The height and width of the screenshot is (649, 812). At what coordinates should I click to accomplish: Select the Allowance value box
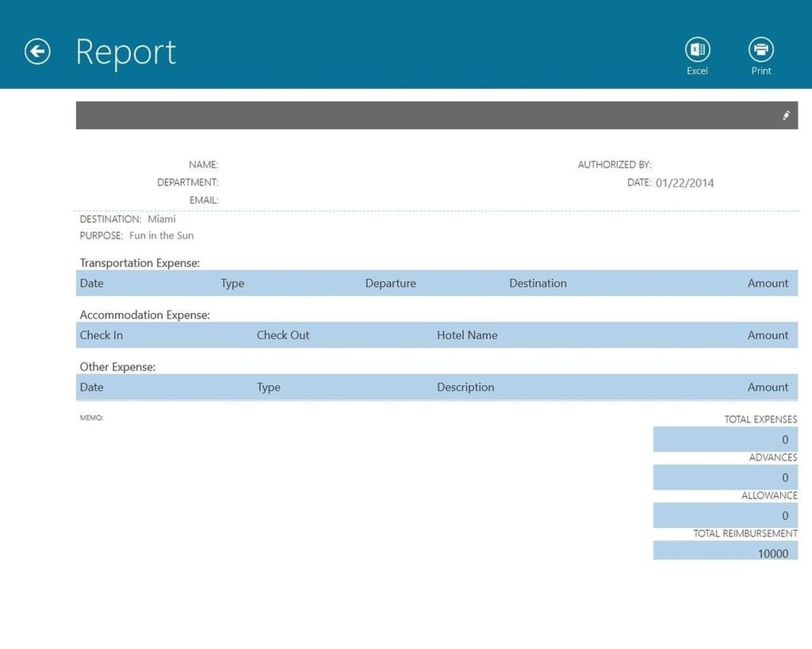pos(725,515)
